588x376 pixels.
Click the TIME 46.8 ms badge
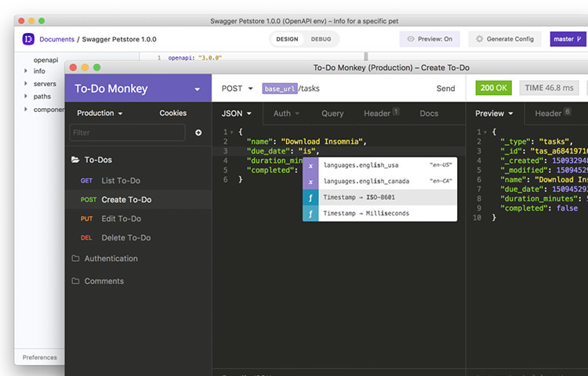pyautogui.click(x=549, y=88)
